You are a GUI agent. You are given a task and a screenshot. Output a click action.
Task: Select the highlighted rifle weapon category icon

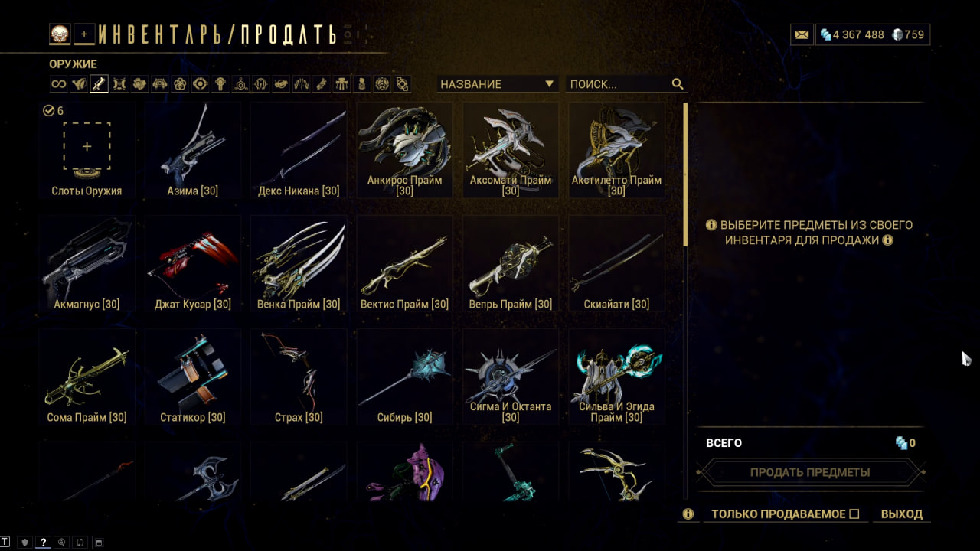coord(99,84)
